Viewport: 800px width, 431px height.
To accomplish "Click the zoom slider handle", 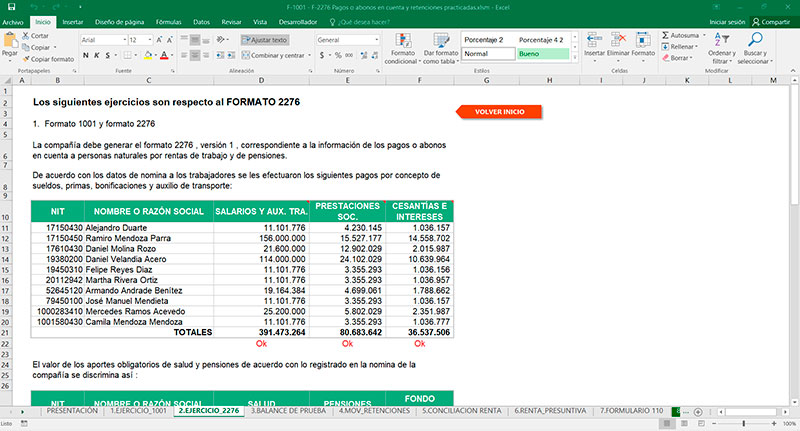I will click(x=743, y=423).
